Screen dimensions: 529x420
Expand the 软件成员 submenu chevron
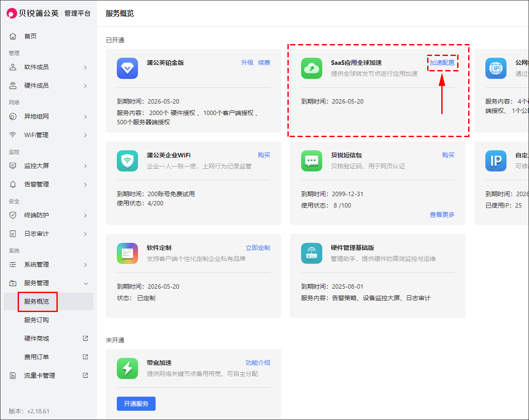point(86,67)
